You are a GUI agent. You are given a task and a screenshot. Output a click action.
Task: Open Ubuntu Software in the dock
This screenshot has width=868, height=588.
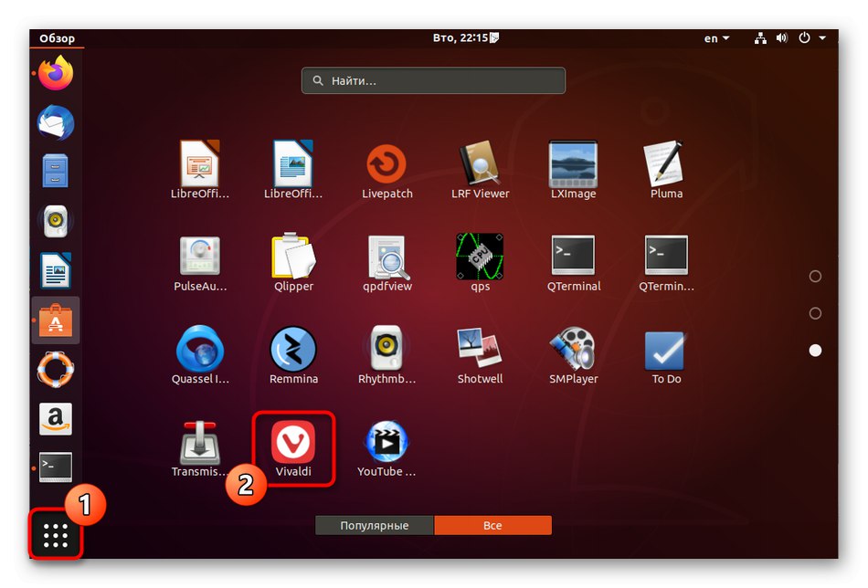coord(56,320)
